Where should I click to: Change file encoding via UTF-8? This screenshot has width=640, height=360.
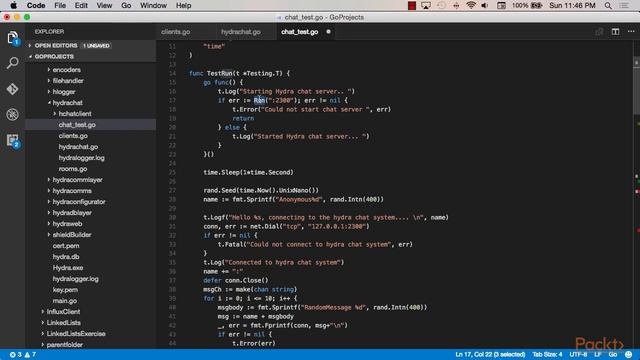pyautogui.click(x=578, y=354)
